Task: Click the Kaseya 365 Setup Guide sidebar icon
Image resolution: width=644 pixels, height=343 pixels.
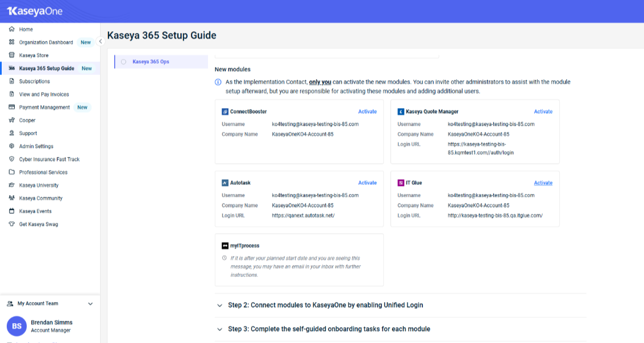Action: (x=11, y=68)
